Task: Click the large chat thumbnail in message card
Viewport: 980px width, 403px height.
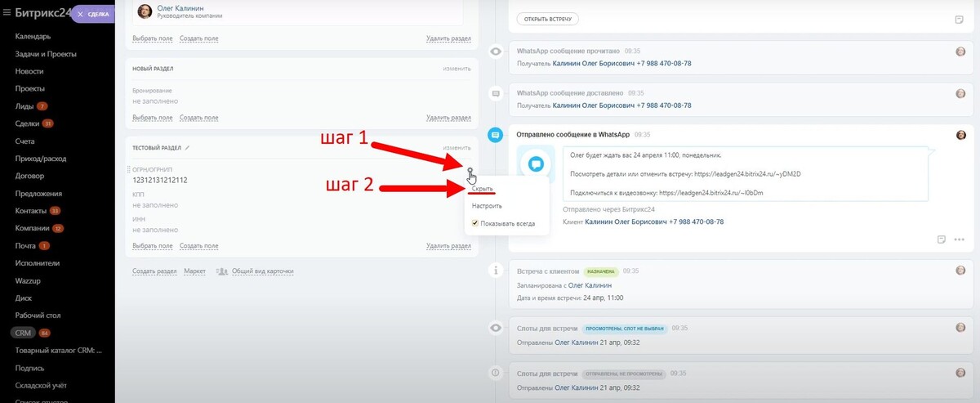Action: [536, 163]
